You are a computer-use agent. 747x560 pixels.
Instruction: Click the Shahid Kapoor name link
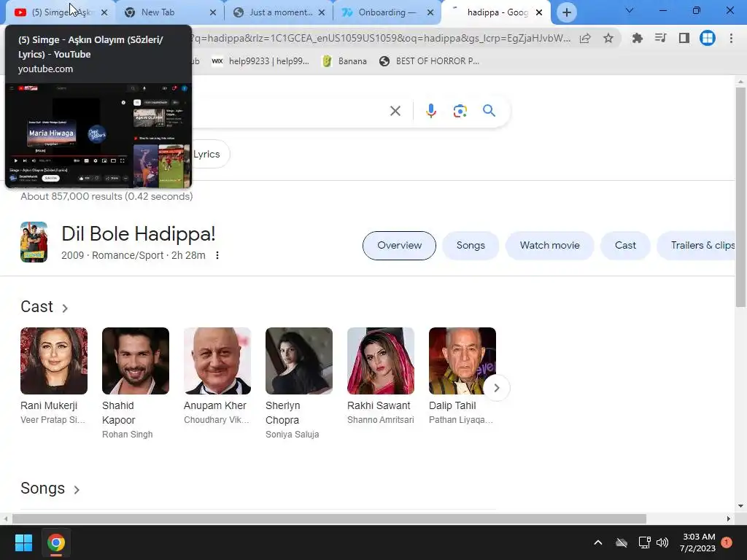(119, 413)
